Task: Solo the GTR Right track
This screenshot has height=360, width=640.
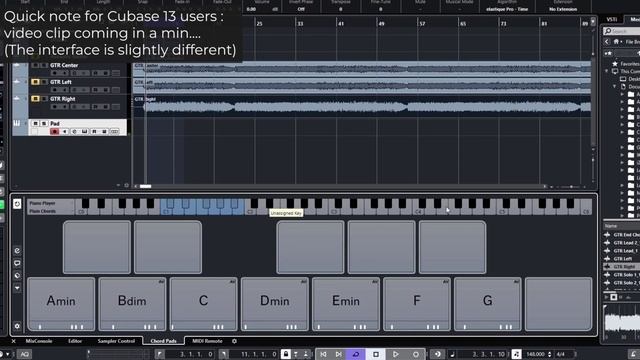Action: tap(44, 99)
